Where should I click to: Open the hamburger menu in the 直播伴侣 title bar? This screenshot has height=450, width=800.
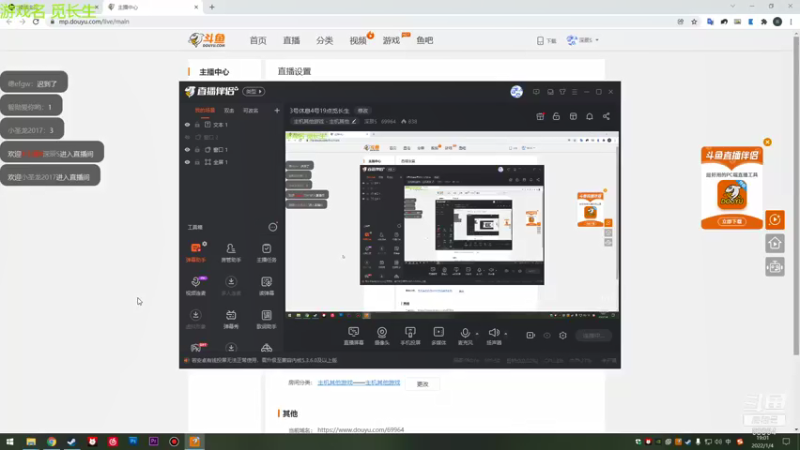[574, 92]
